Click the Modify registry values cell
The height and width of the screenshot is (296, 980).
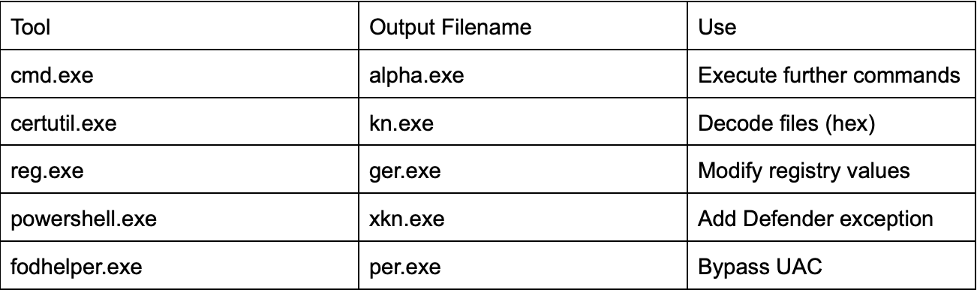(x=832, y=171)
